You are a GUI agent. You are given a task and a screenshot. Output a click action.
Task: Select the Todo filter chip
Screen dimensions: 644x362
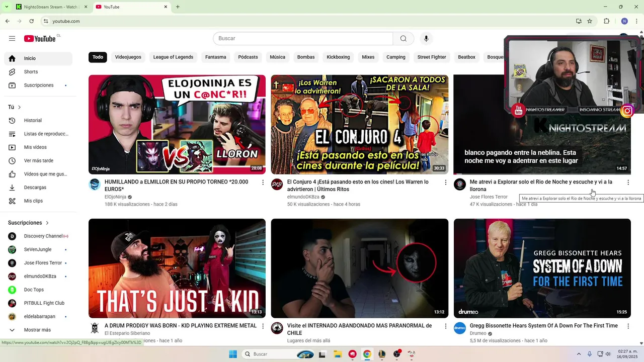click(x=98, y=57)
